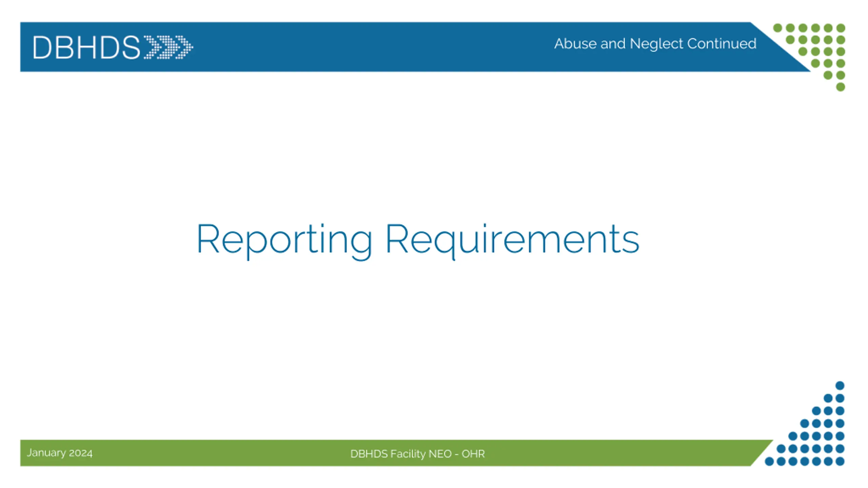This screenshot has height=488, width=868.
Task: Click the dotted chevron arrows logo
Action: tap(168, 47)
